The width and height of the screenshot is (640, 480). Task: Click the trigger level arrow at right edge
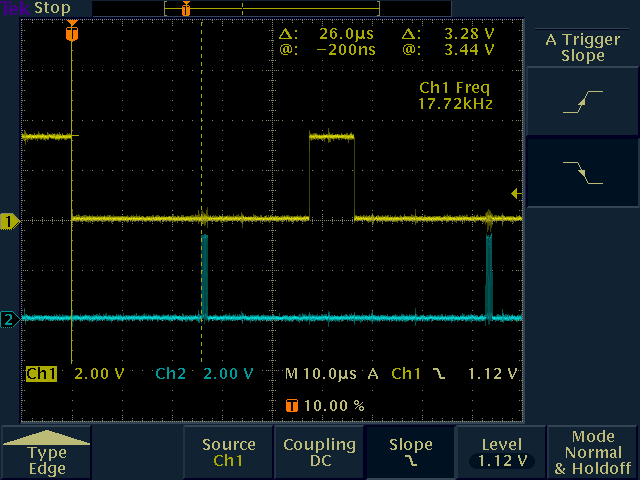tap(516, 193)
